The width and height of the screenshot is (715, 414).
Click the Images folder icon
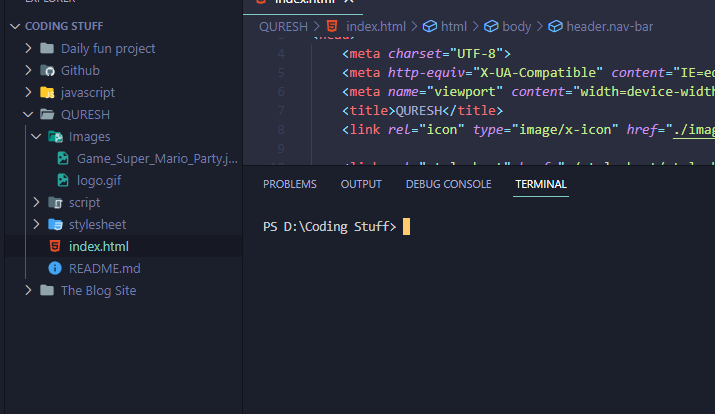point(55,136)
